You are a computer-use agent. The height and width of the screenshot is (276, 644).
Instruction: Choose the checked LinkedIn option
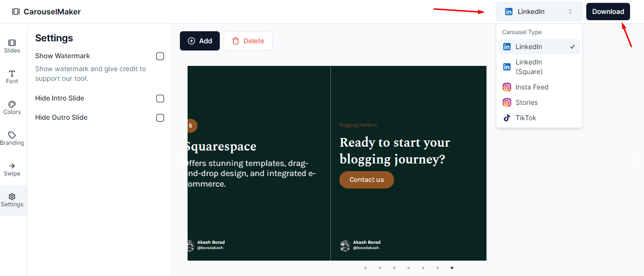539,47
